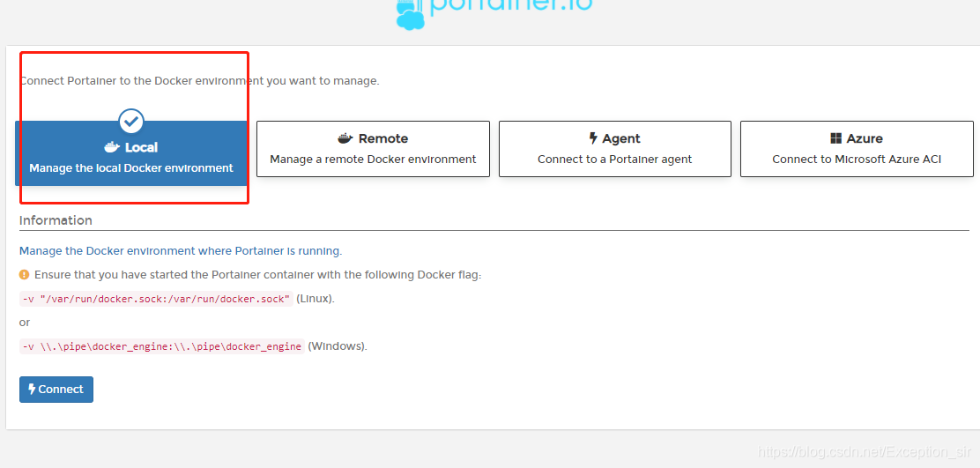
Task: Select the Remote Docker environment option
Action: 373,149
